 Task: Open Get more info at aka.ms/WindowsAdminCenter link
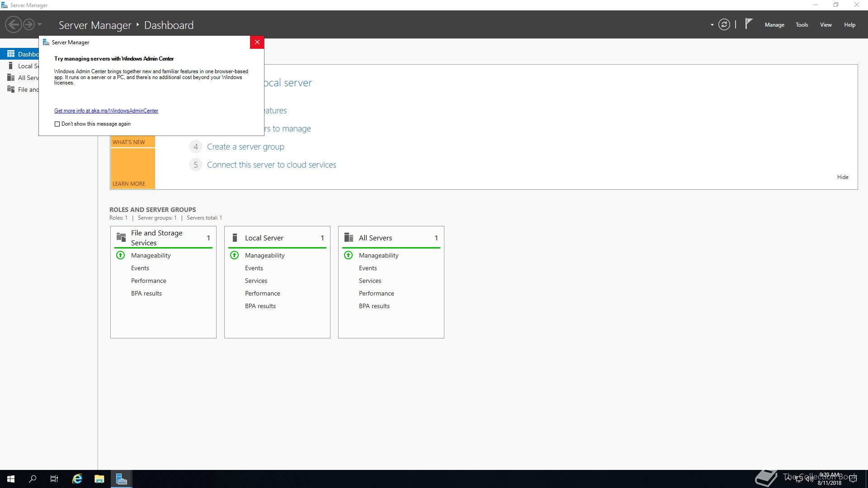point(106,111)
